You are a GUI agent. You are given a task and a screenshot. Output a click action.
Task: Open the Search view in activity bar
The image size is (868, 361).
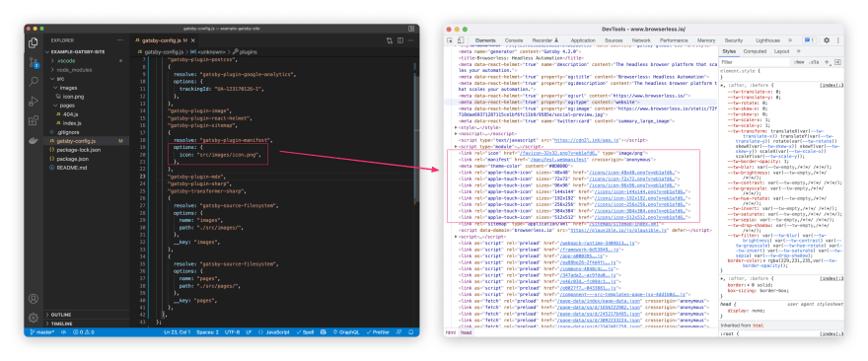coord(34,82)
